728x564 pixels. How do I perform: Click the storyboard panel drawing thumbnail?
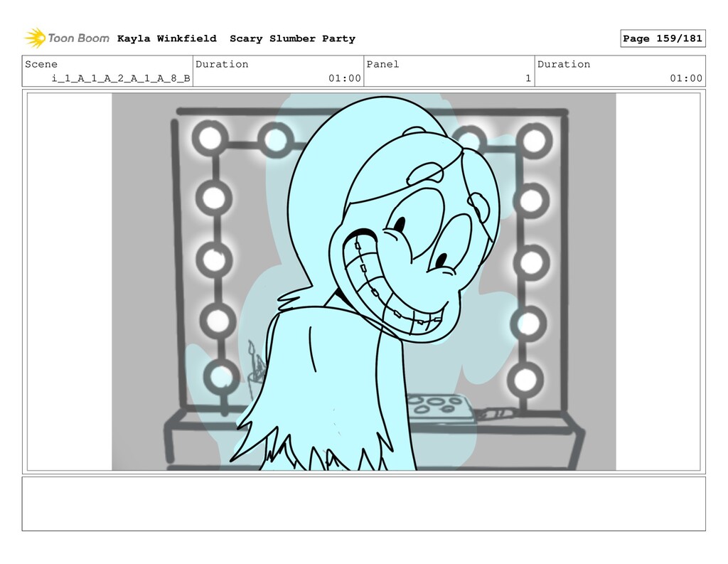363,282
